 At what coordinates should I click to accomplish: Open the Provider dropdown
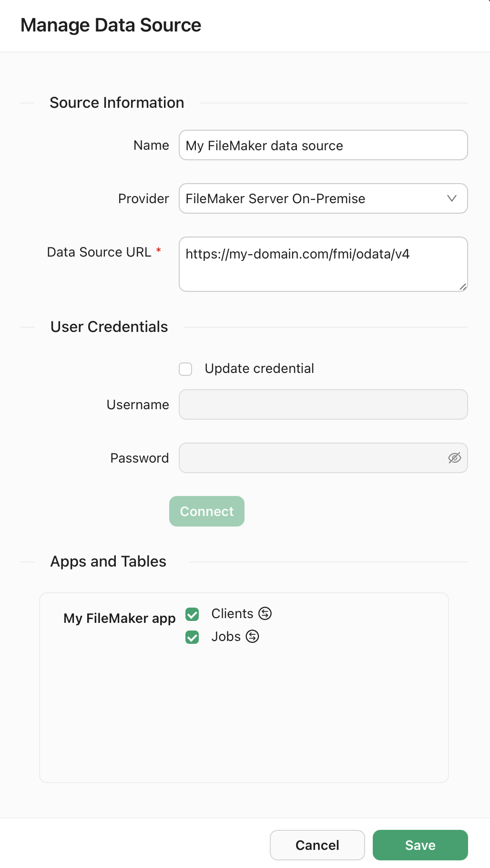323,198
